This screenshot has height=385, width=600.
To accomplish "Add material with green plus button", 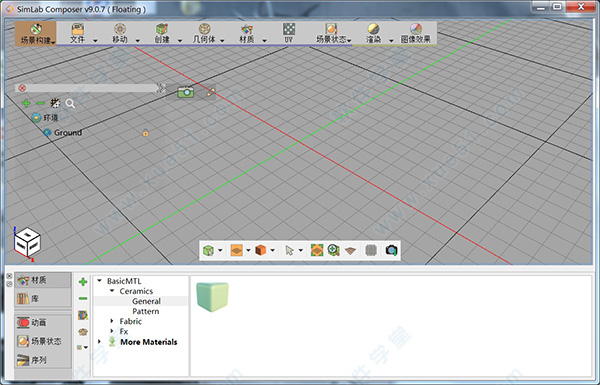I will [83, 282].
